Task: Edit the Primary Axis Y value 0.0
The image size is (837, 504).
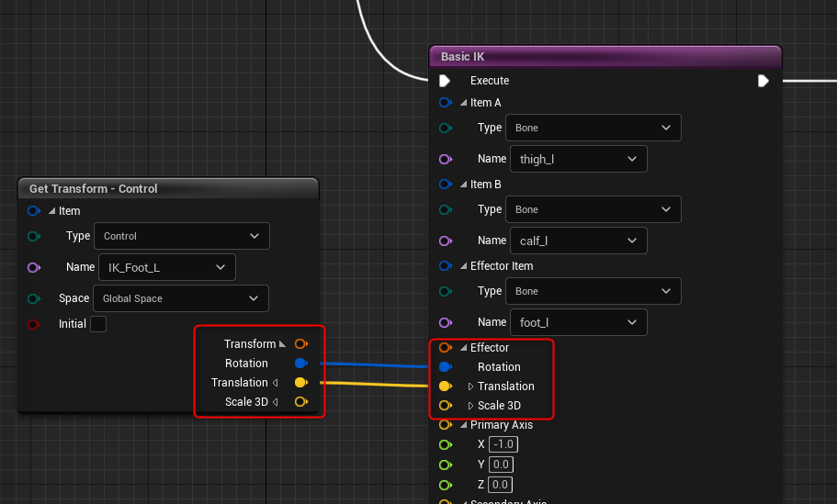Action: tap(501, 465)
